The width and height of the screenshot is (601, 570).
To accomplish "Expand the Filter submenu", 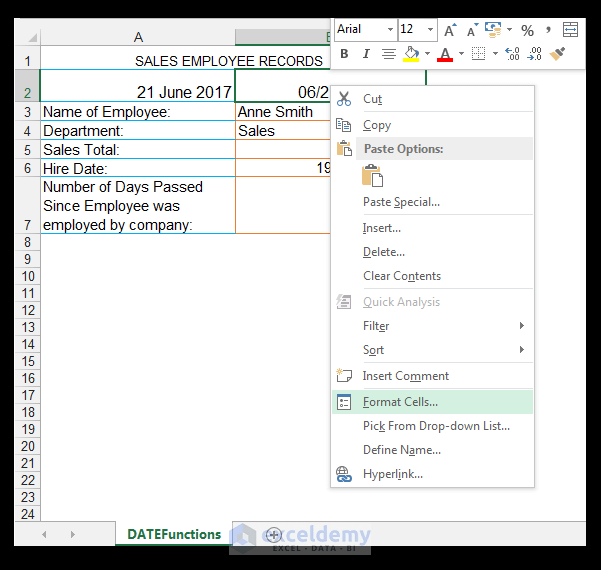I will pyautogui.click(x=432, y=326).
